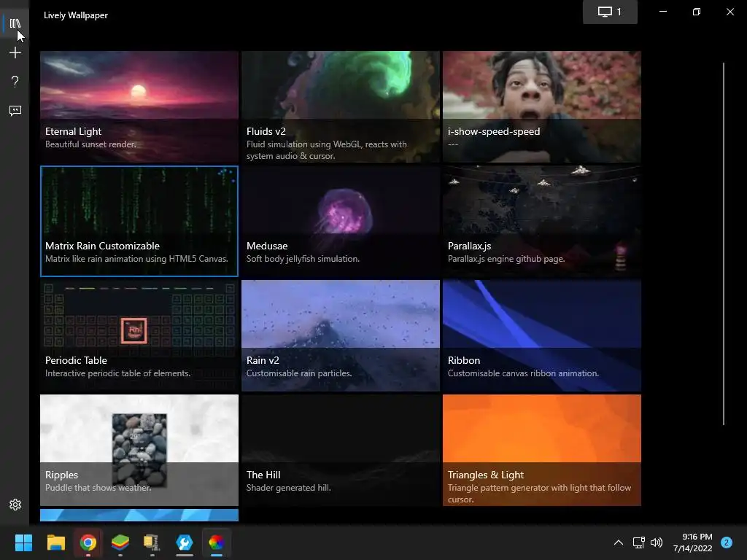Open BlueStacks from the taskbar
The width and height of the screenshot is (747, 560).
pos(120,542)
